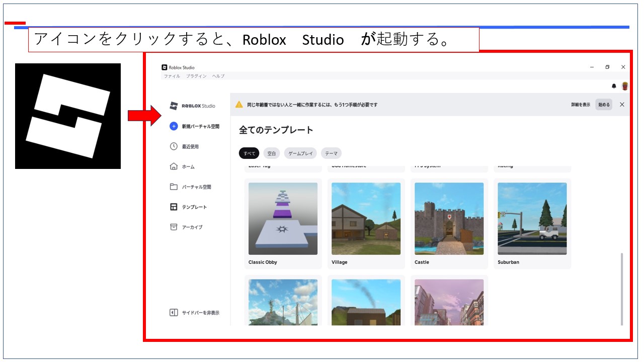Click the Roblox Studio title bar icon
Image resolution: width=644 pixels, height=362 pixels.
[x=164, y=67]
